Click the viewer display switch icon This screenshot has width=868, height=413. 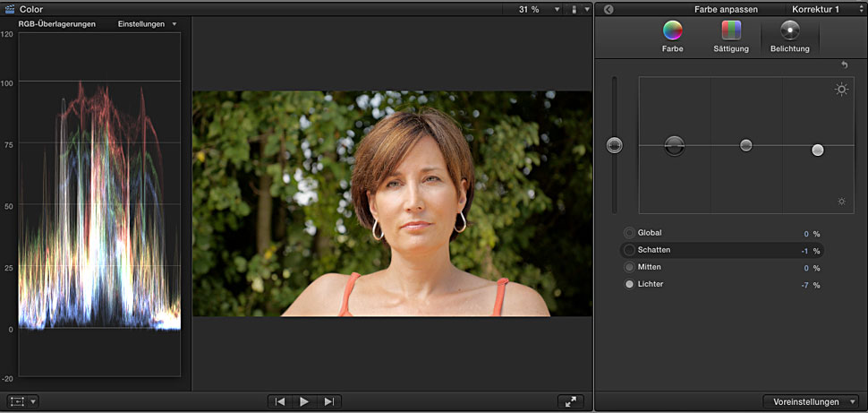(x=574, y=10)
